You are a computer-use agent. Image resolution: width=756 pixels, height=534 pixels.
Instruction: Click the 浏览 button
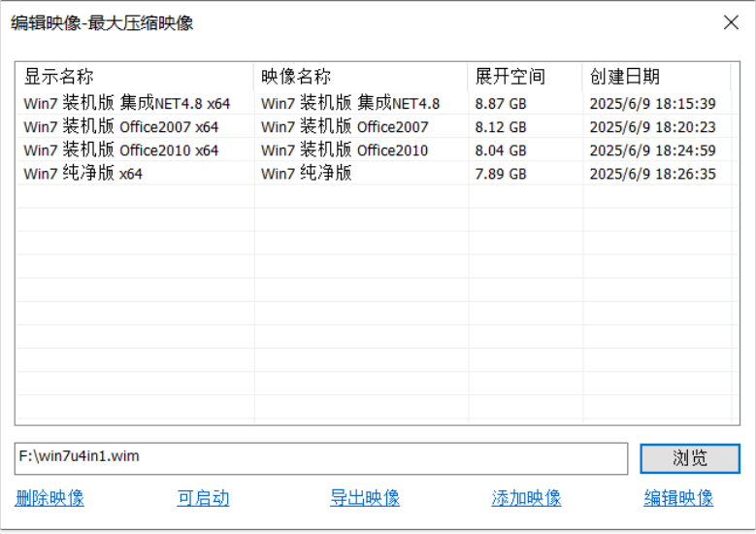point(690,458)
